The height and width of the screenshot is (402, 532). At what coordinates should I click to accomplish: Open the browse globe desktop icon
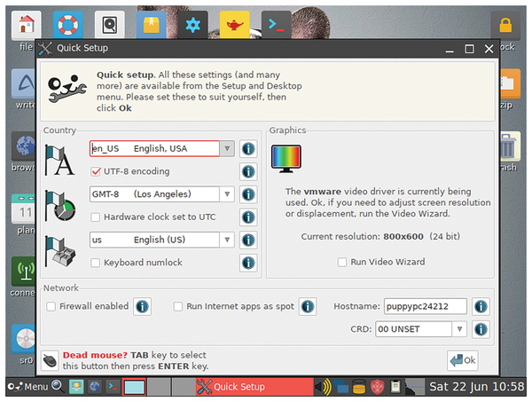click(23, 146)
